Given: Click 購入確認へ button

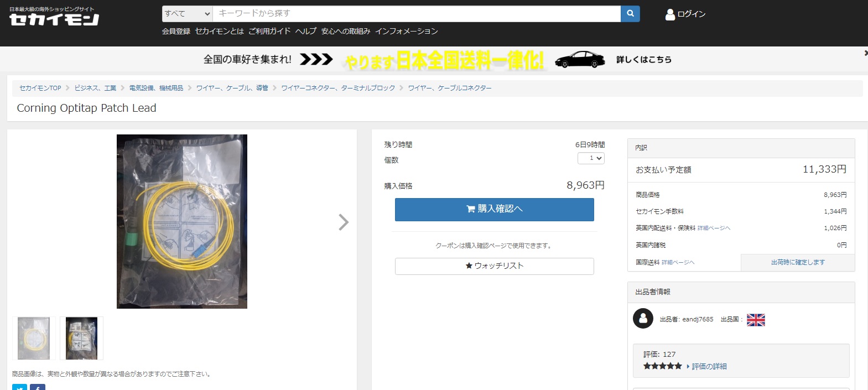Looking at the screenshot, I should coord(495,209).
